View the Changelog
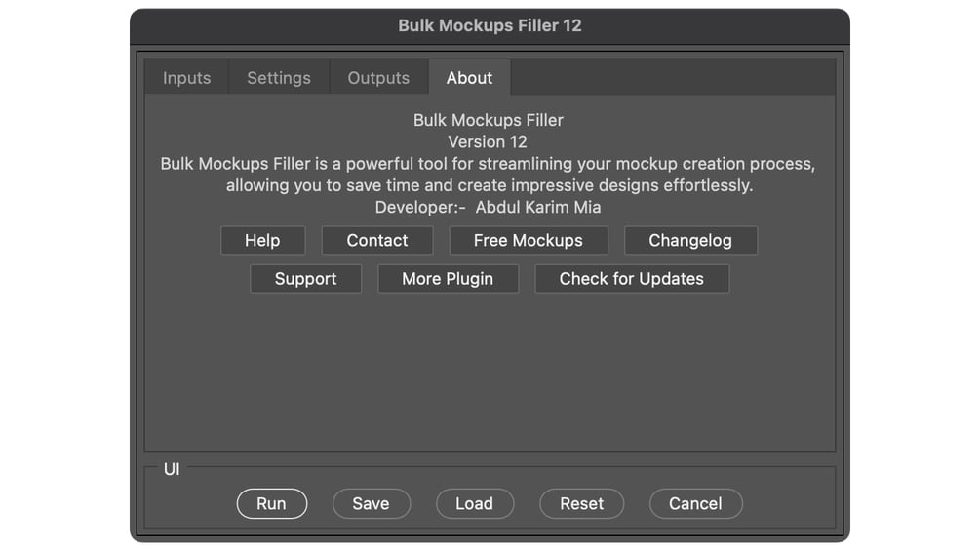 (689, 241)
